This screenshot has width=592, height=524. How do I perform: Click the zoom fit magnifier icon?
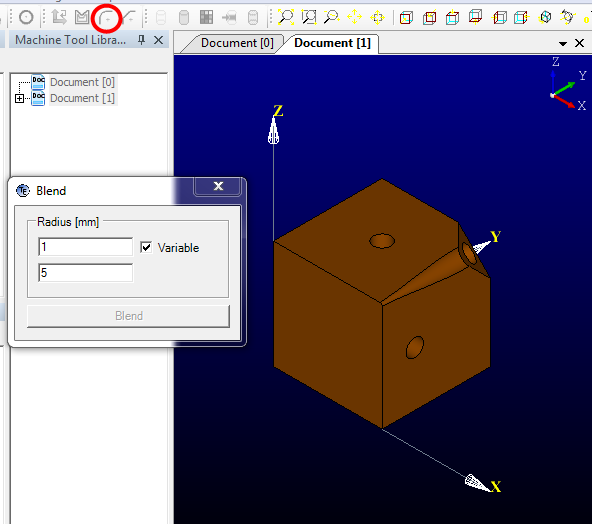pyautogui.click(x=286, y=17)
